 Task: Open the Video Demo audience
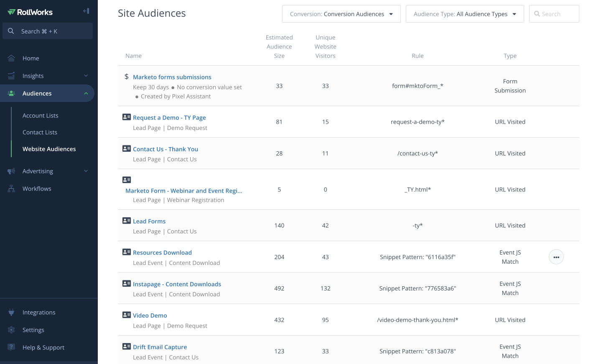coord(150,316)
